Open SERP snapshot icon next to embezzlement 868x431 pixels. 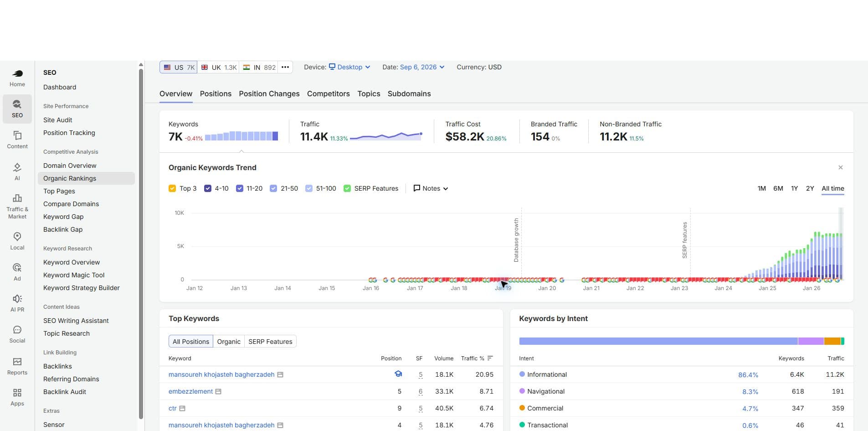pyautogui.click(x=218, y=391)
